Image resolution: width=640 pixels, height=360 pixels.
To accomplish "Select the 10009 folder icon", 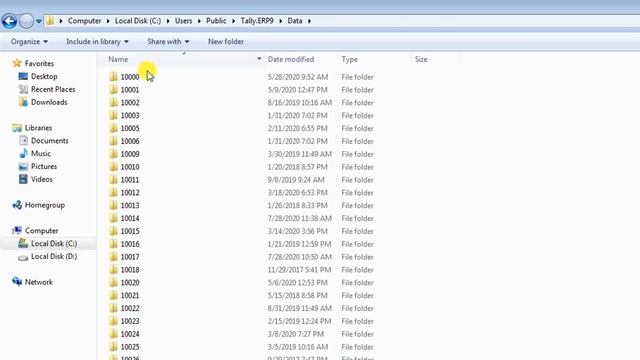I will tap(113, 154).
